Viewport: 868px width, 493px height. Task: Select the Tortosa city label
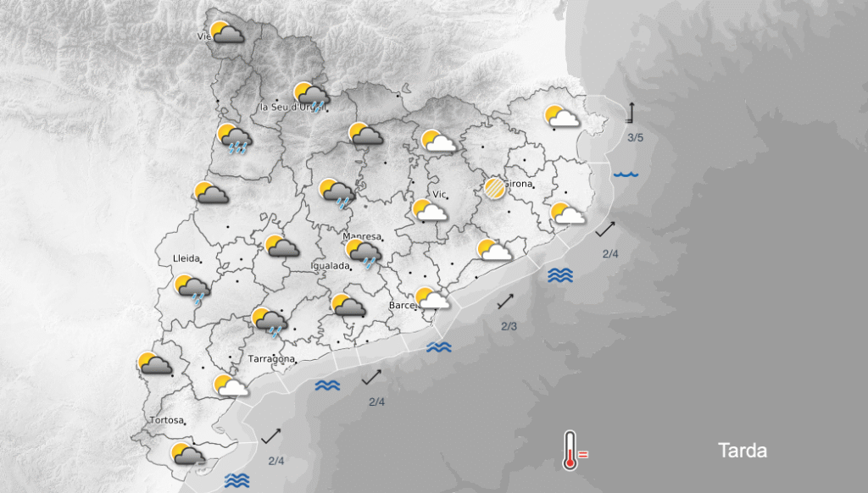click(x=166, y=420)
